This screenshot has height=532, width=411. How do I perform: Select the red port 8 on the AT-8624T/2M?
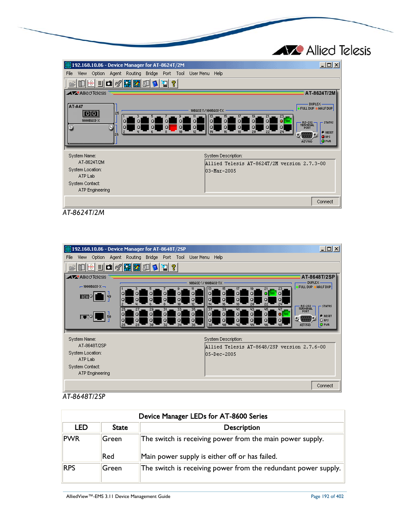coord(173,128)
